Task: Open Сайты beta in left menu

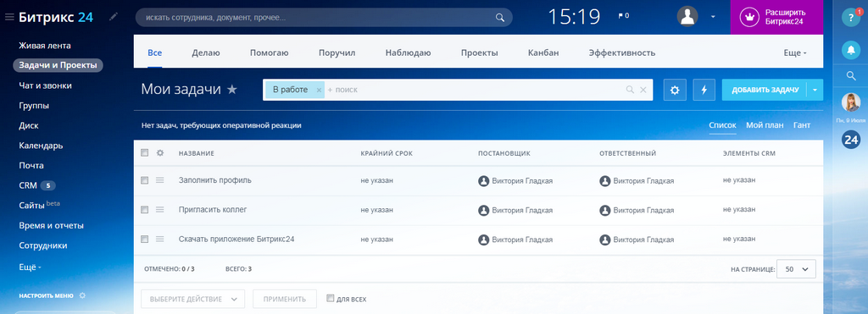Action: pos(39,205)
